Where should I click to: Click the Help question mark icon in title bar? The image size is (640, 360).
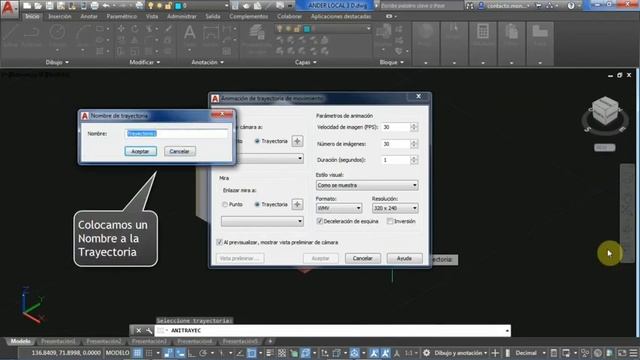coord(571,6)
